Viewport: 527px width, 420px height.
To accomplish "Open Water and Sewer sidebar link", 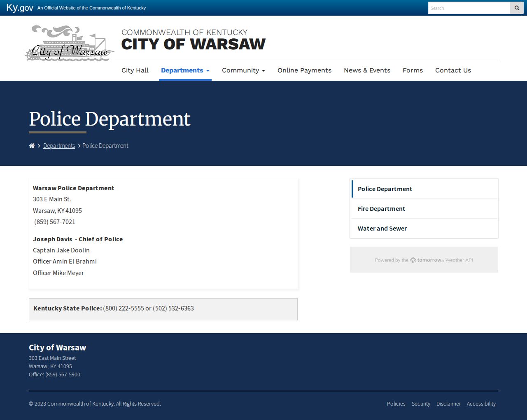I will 424,229.
